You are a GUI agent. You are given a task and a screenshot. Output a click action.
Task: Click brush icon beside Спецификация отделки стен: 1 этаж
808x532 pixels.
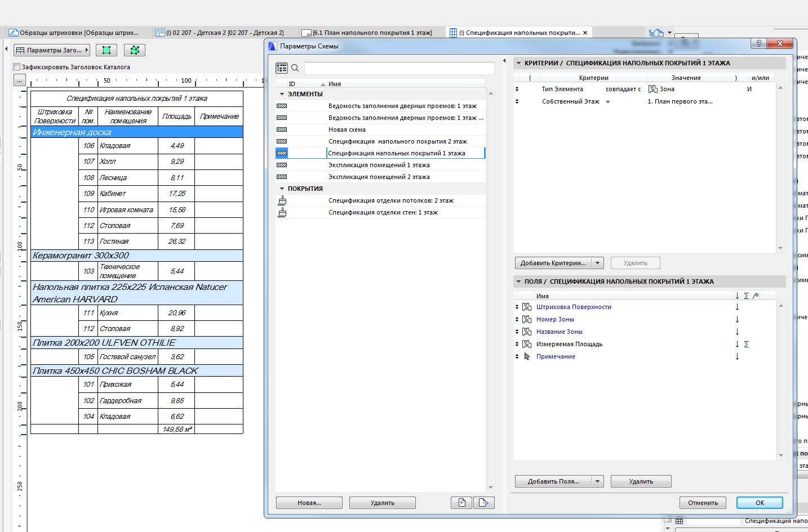pyautogui.click(x=282, y=212)
